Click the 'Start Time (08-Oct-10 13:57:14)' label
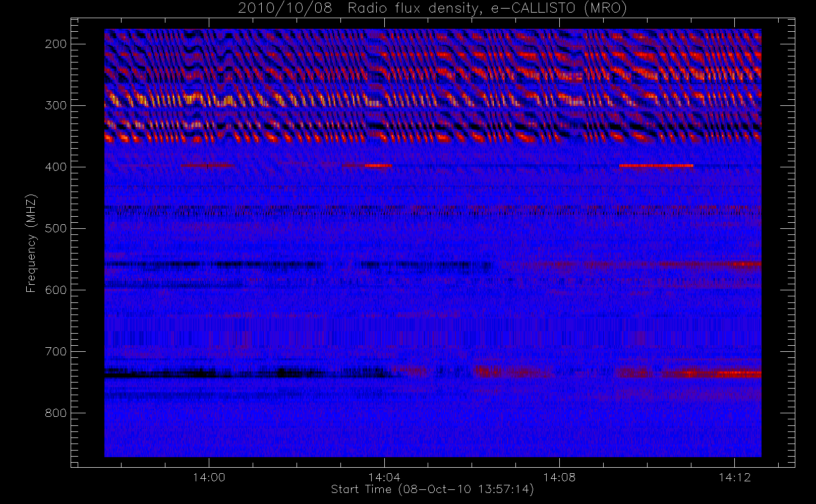The width and height of the screenshot is (816, 504). (432, 489)
